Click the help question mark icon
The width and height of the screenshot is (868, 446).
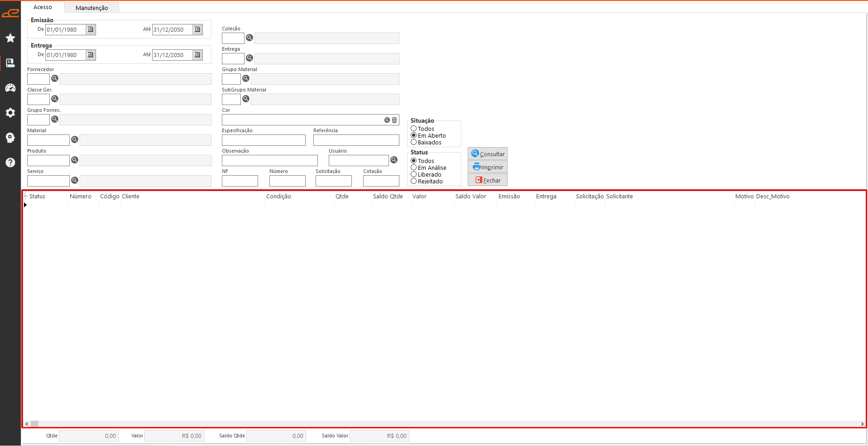pyautogui.click(x=10, y=163)
